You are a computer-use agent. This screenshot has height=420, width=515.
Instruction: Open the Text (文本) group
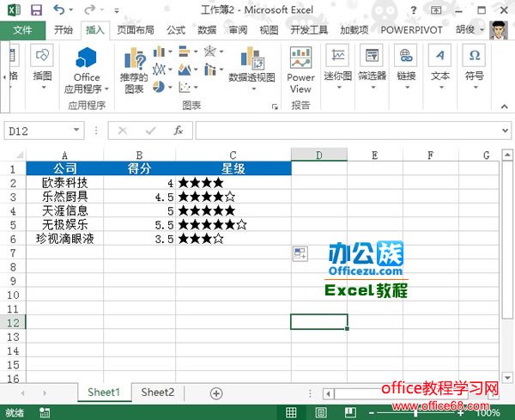click(x=440, y=67)
